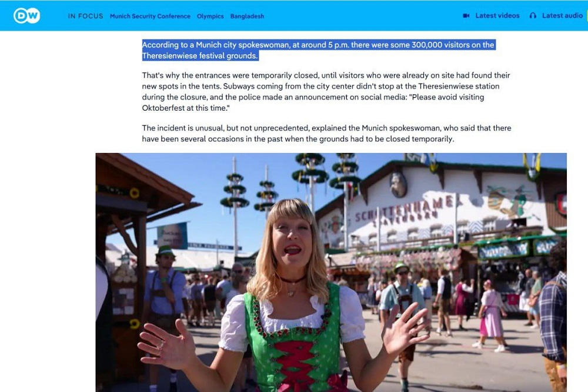This screenshot has height=392, width=588.
Task: Open the Olympics topic link
Action: coord(211,16)
